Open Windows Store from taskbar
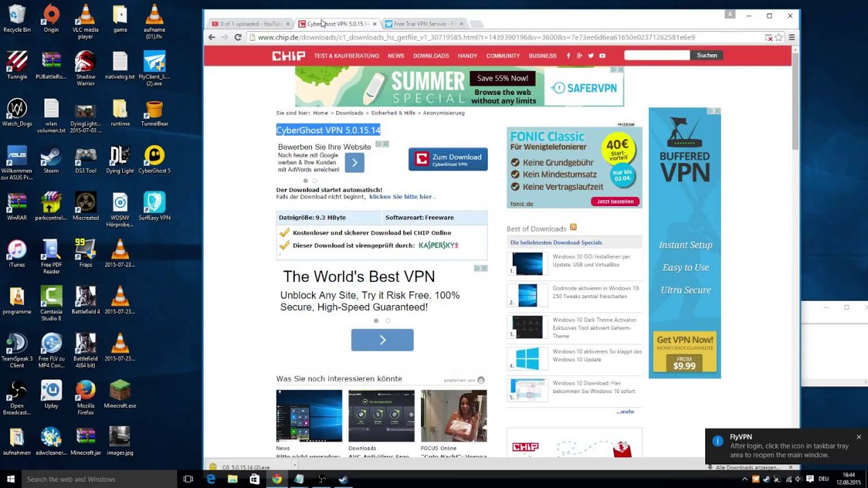Image resolution: width=868 pixels, height=488 pixels. click(x=254, y=479)
